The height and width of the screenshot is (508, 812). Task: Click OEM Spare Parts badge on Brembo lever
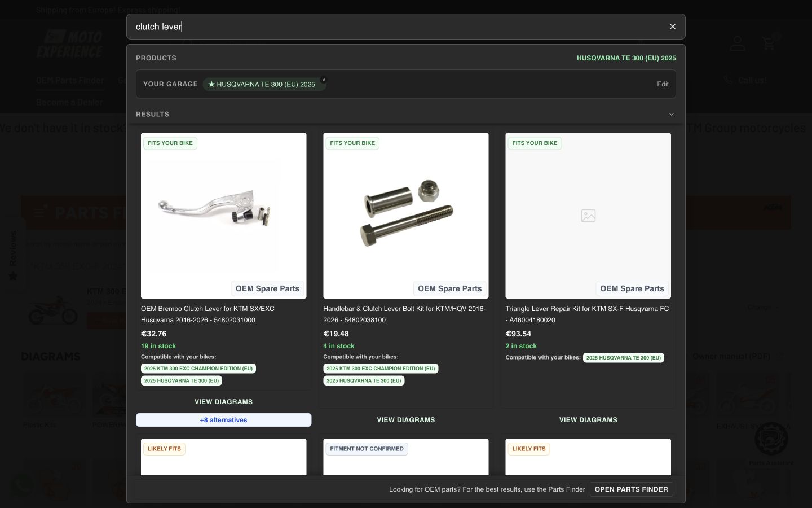click(x=267, y=288)
